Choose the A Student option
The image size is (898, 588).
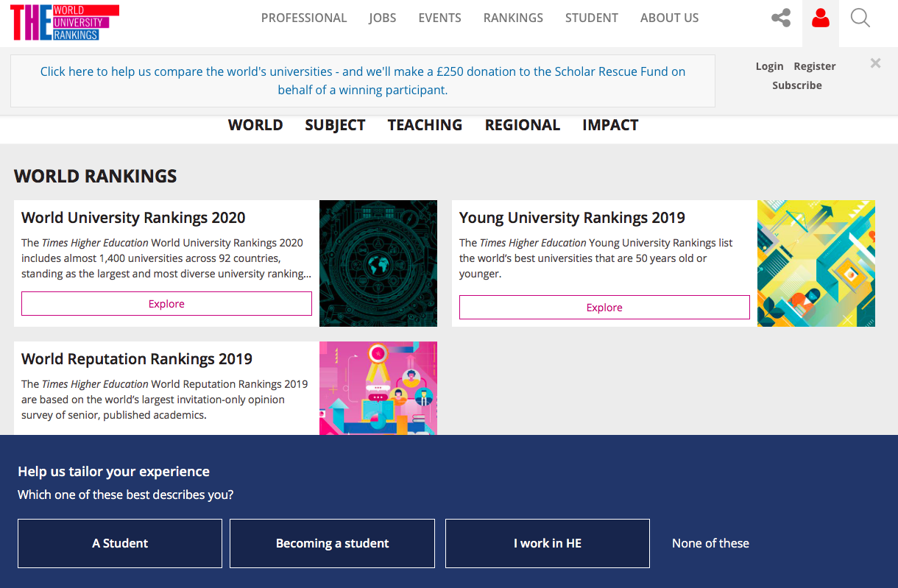coord(120,544)
